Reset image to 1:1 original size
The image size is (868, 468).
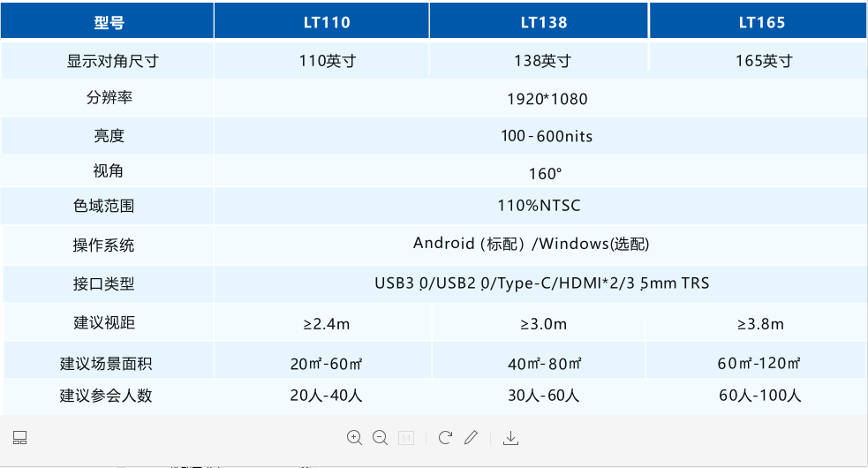click(407, 437)
